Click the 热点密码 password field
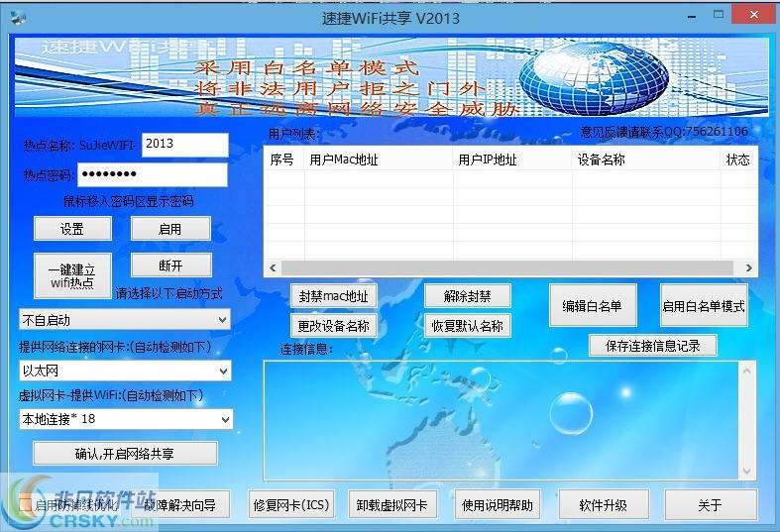 pos(153,174)
